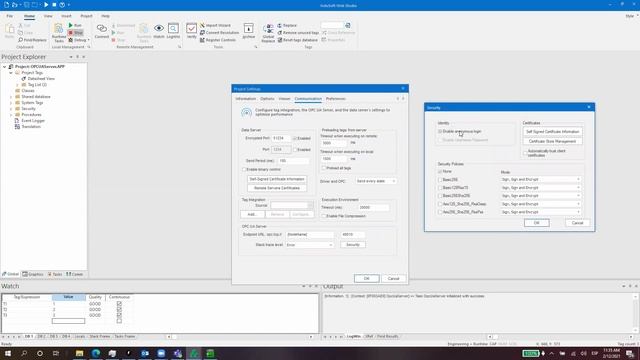Click Reset tags database
Viewport: 640px width, 360px height.
tap(298, 40)
